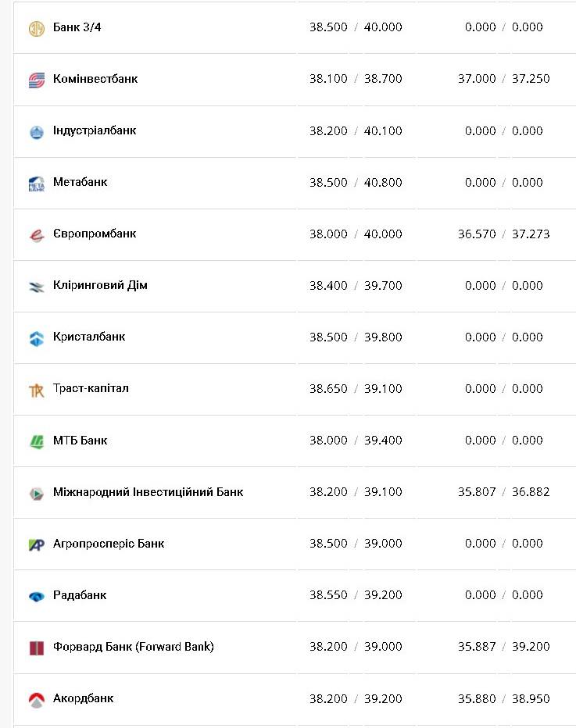Click the Форвард Банк logo icon
Viewport: 576px width, 728px height.
point(36,648)
